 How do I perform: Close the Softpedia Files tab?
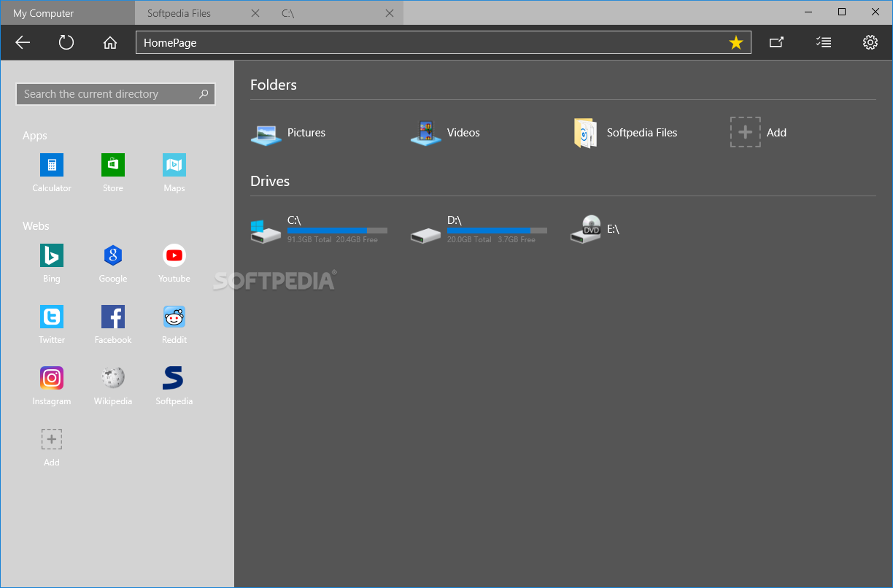click(255, 13)
